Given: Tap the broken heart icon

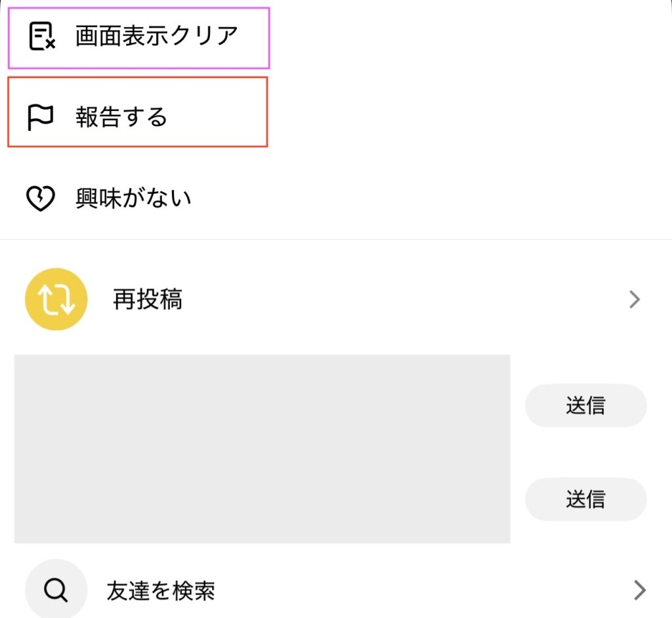Looking at the screenshot, I should 40,198.
